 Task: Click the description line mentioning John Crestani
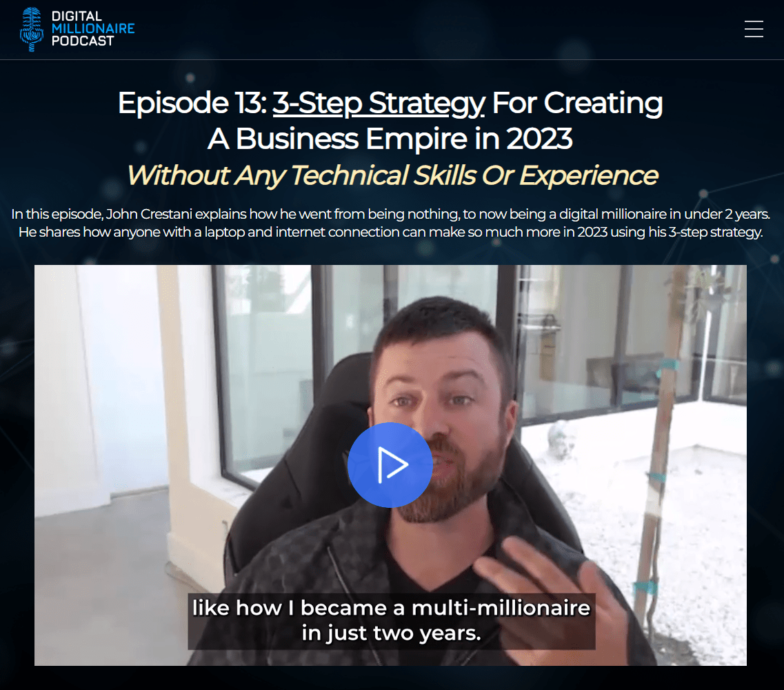[x=390, y=214]
